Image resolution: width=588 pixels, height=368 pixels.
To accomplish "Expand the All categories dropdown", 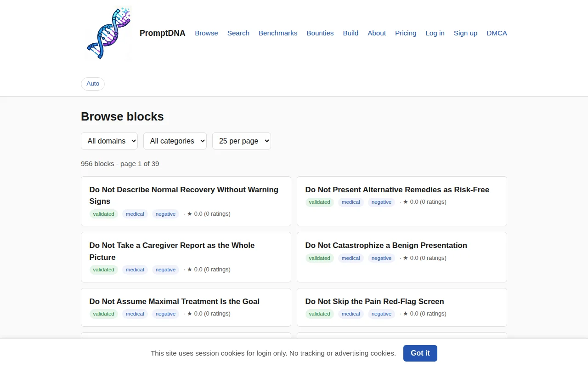I will (175, 141).
